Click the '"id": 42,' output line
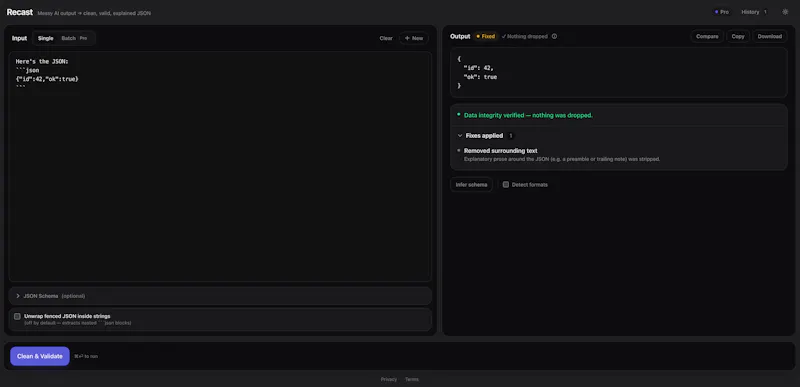 pyautogui.click(x=478, y=68)
